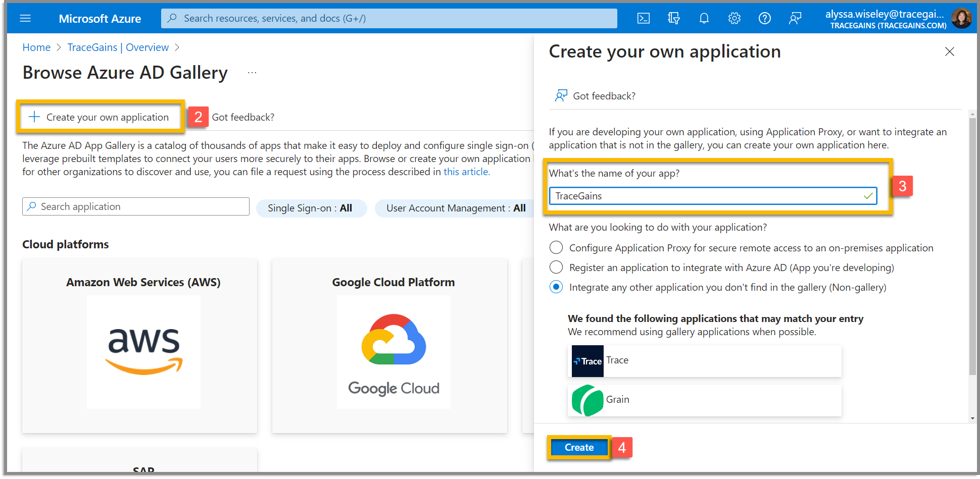The height and width of the screenshot is (479, 980).
Task: Click the Google Cloud logo thumbnail
Action: 394,352
